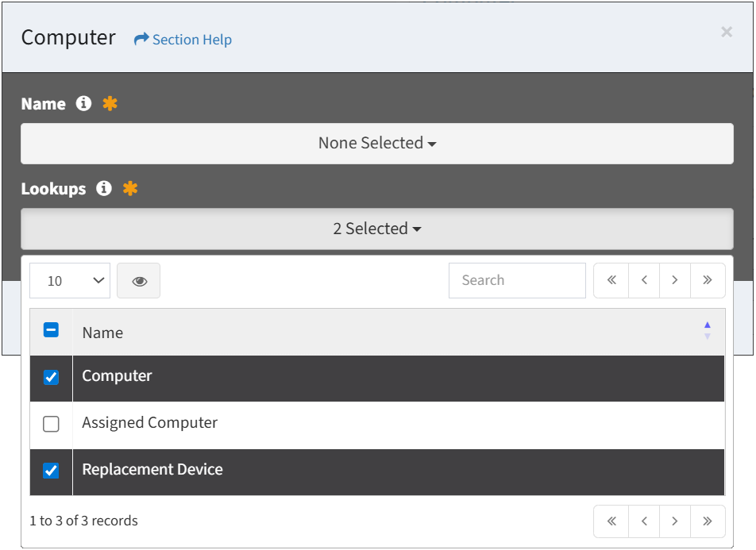
Task: Toggle the select-all header checkbox
Action: pyautogui.click(x=51, y=330)
